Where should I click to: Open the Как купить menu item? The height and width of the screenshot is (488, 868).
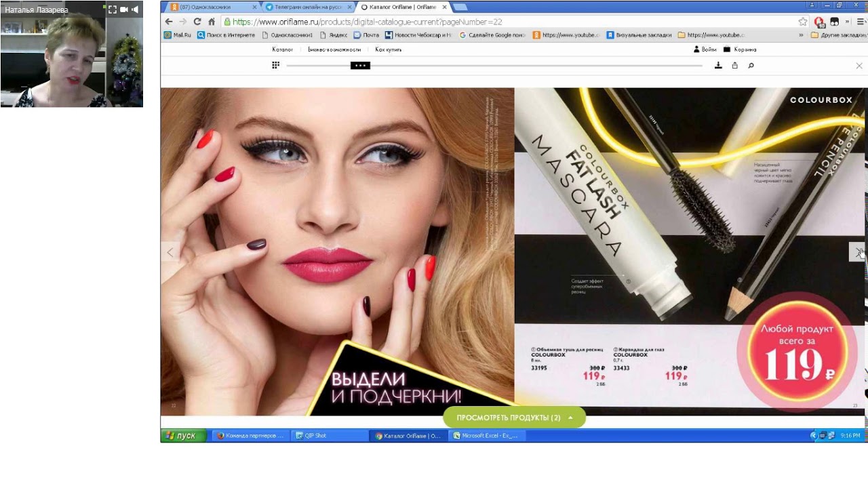pyautogui.click(x=389, y=49)
